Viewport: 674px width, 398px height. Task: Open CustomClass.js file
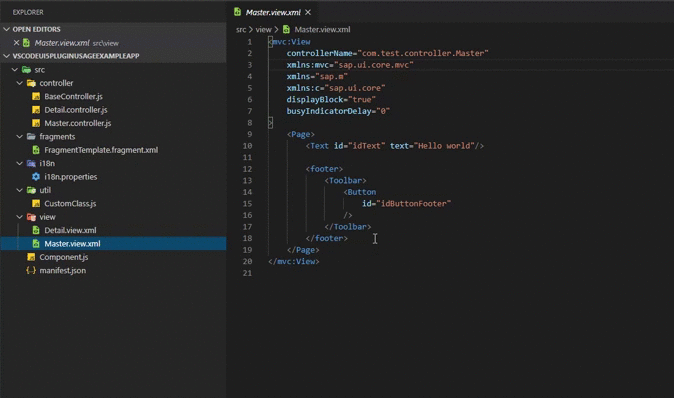click(x=70, y=203)
